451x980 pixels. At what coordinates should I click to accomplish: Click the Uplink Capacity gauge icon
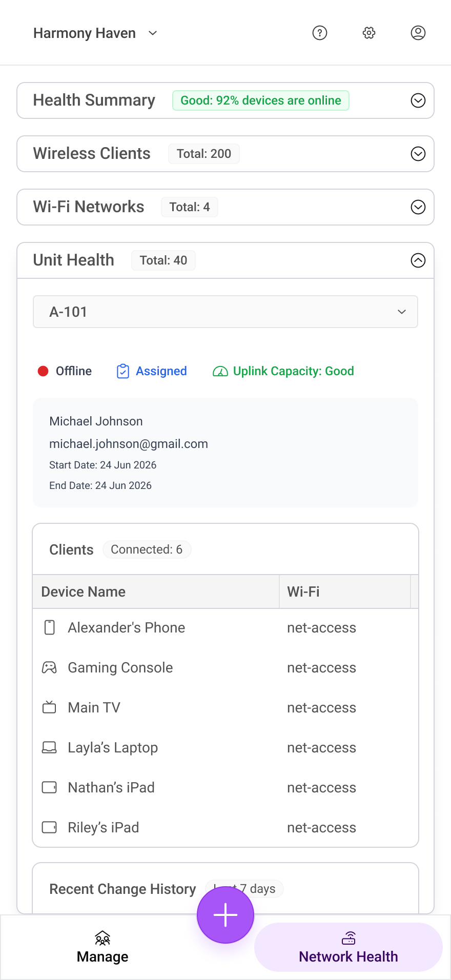pos(220,371)
